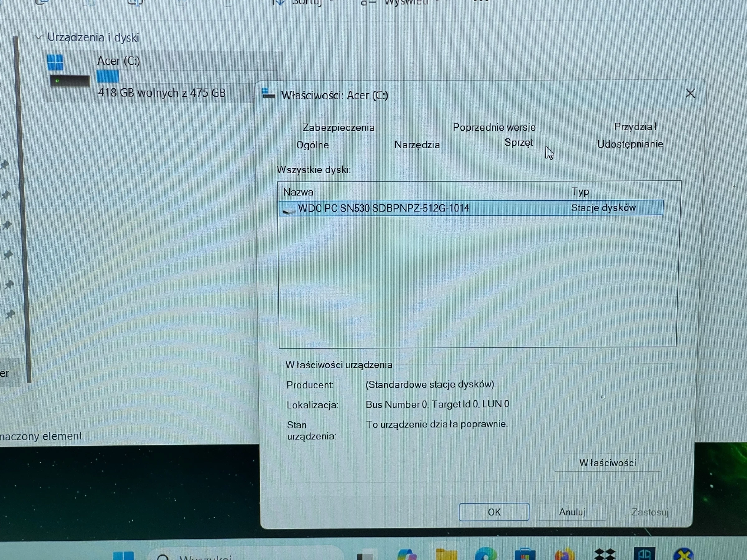Select the Sprzęt tab
Screen dimensions: 747x560
[x=519, y=143]
